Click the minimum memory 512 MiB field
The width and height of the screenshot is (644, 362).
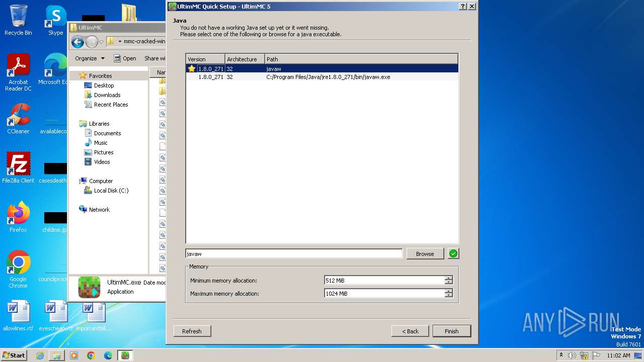(384, 281)
